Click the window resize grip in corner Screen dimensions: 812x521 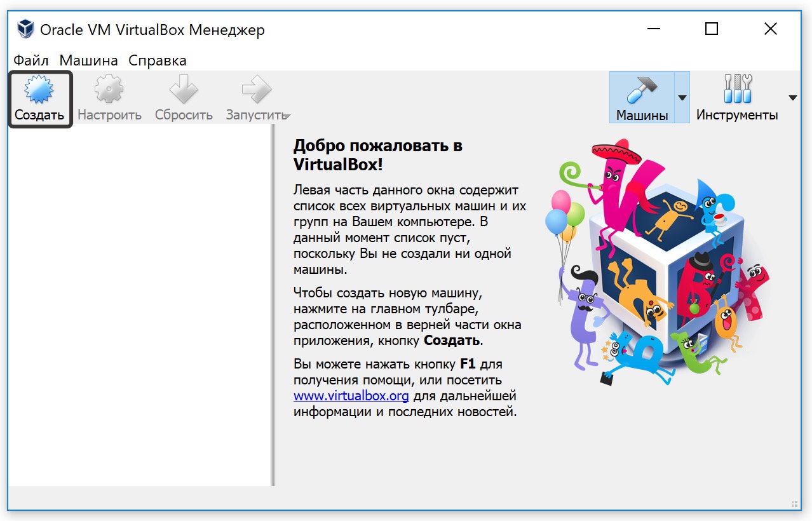[x=794, y=503]
